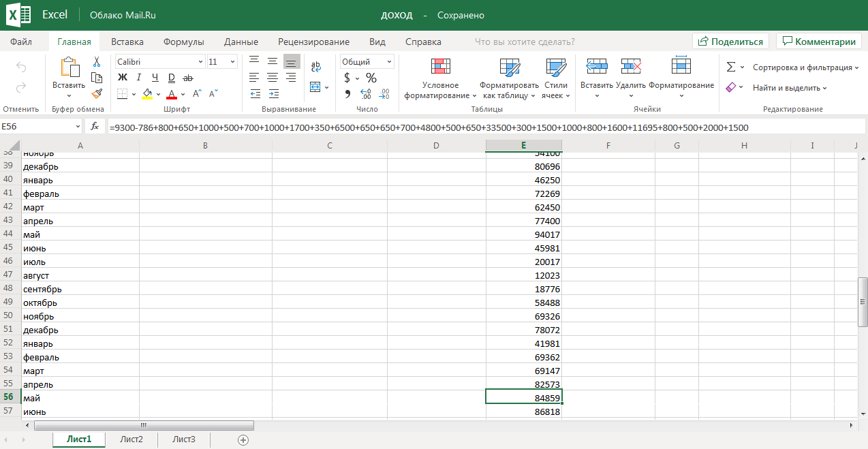Cut selection with scissors icon
The height and width of the screenshot is (449, 868).
tap(97, 61)
